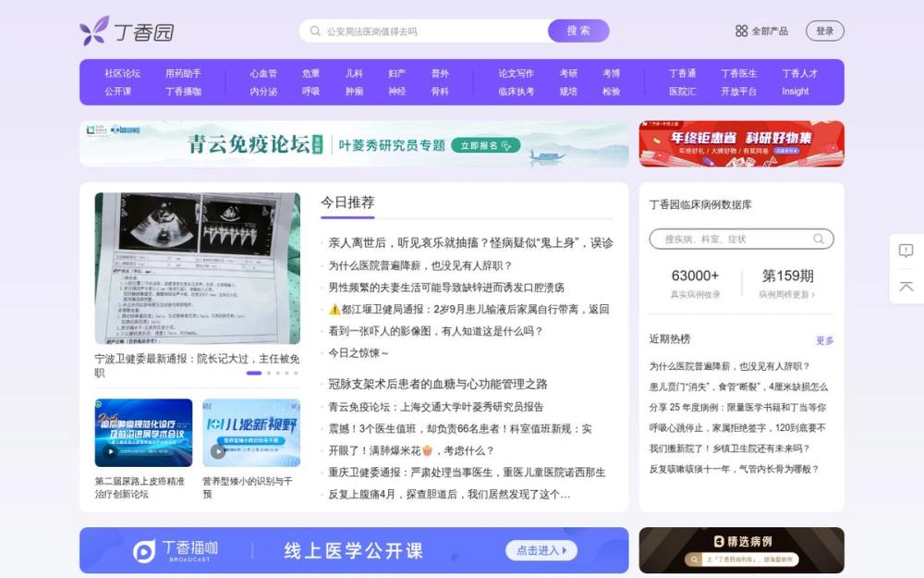Image resolution: width=924 pixels, height=578 pixels.
Task: Select 内分泌 category
Action: tap(262, 92)
